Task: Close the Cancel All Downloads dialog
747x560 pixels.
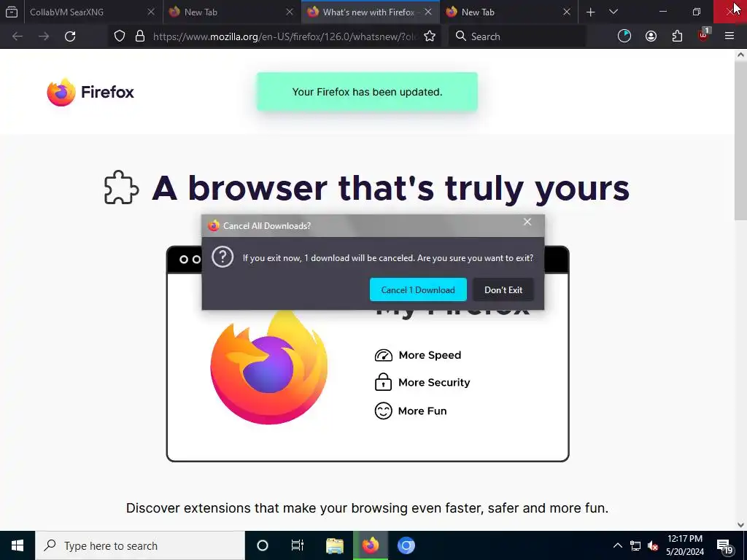Action: click(x=527, y=222)
